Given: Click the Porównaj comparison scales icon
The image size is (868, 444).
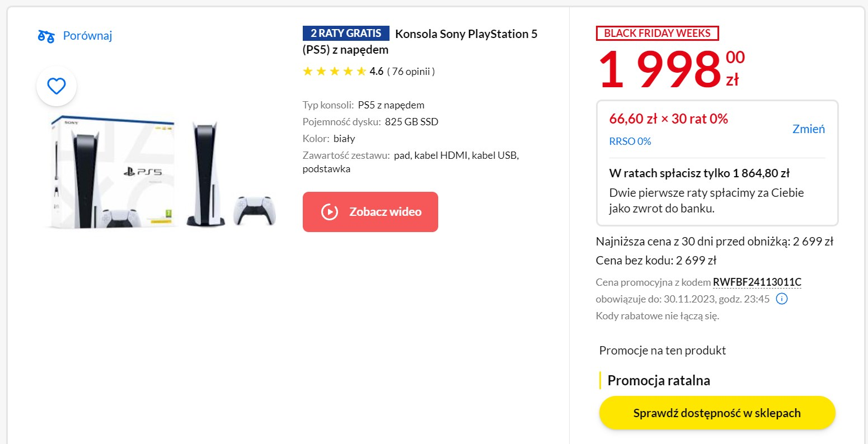Looking at the screenshot, I should pos(48,35).
